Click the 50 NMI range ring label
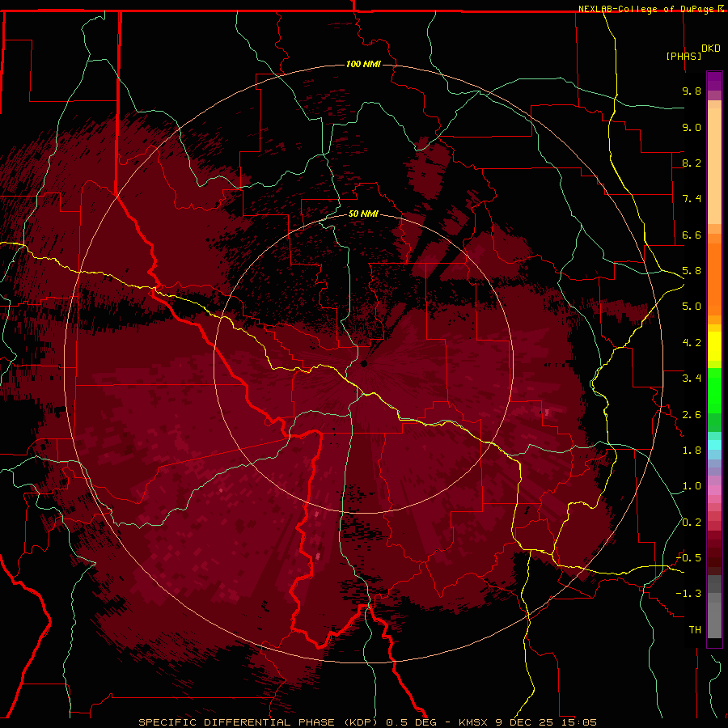Screen dimensions: 728x728 (x=363, y=214)
